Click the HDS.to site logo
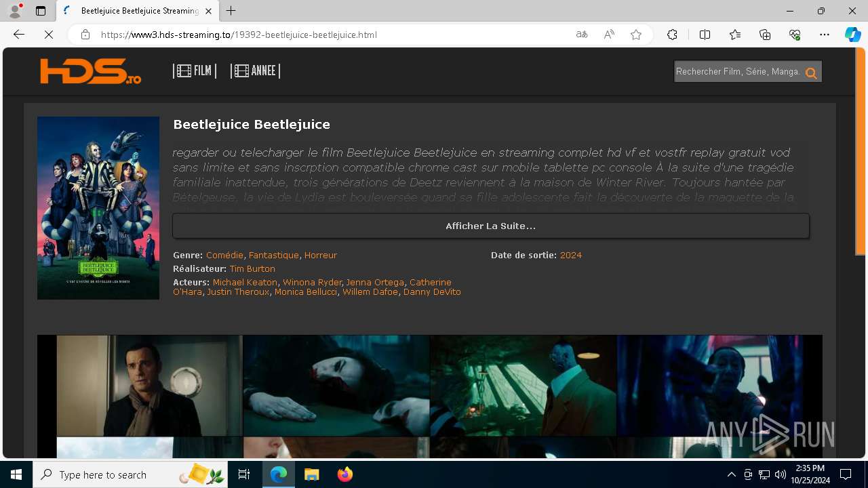Image resolution: width=868 pixels, height=488 pixels. [90, 71]
